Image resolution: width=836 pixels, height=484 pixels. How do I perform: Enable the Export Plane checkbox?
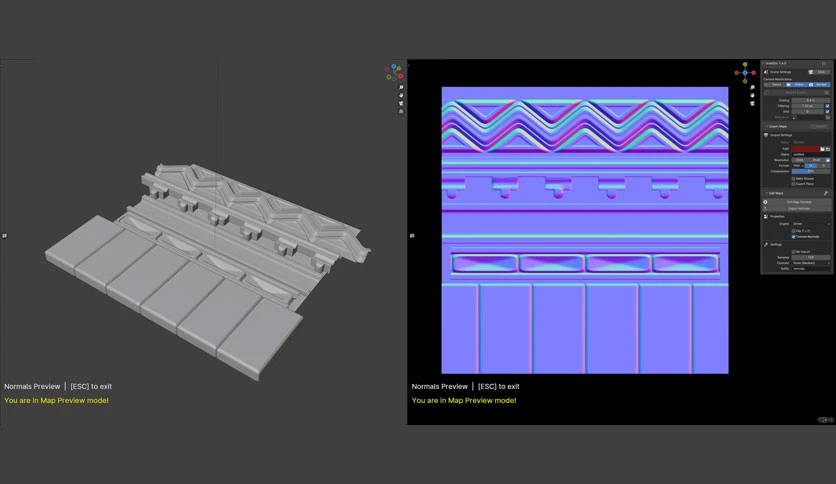tap(793, 184)
